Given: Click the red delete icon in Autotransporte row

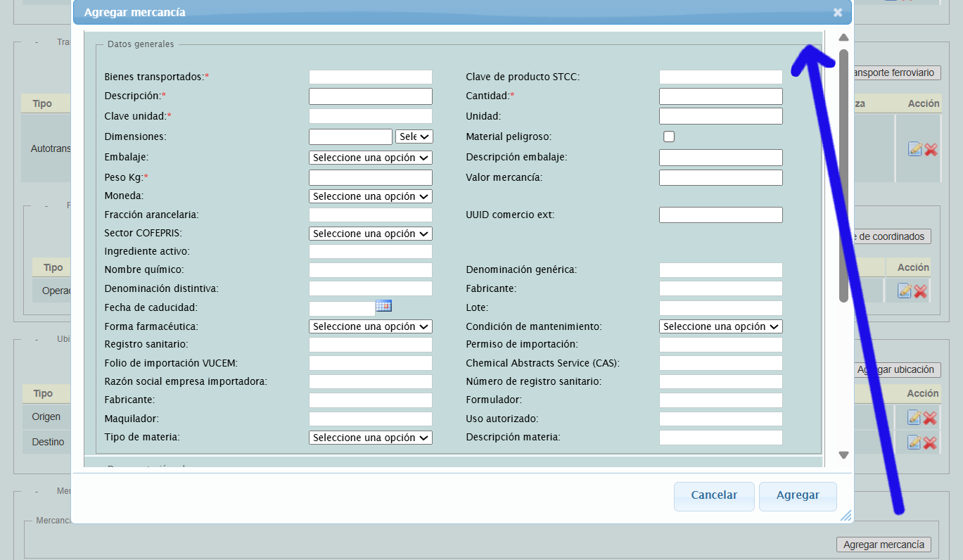Looking at the screenshot, I should [x=931, y=149].
